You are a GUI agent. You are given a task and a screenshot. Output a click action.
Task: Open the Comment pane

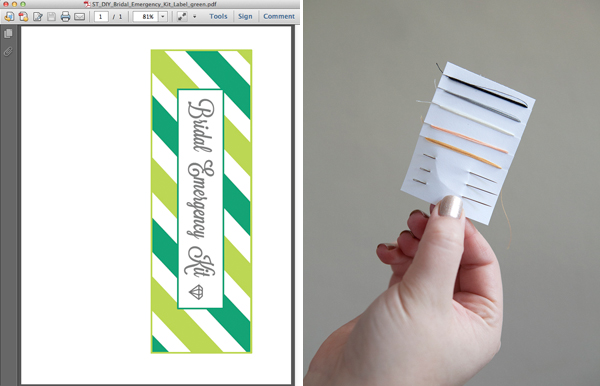pos(279,16)
